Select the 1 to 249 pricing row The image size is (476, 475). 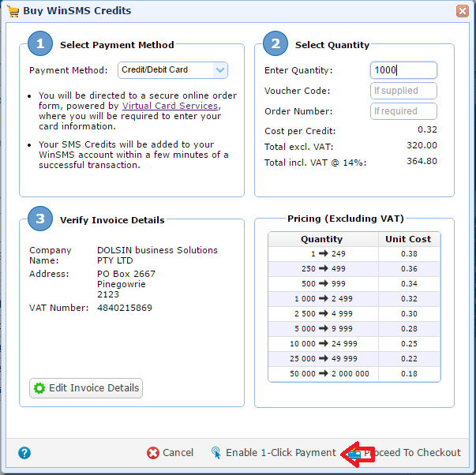[x=354, y=254]
